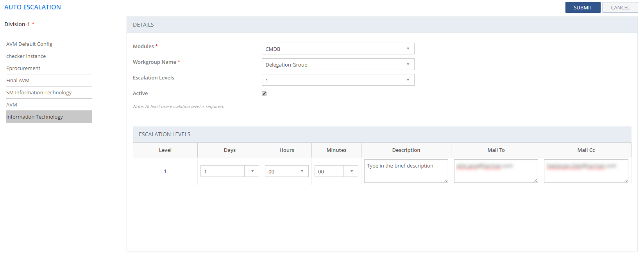Expand the Workgroup Name dropdown
Viewport: 644px width, 256px height.
click(338, 65)
